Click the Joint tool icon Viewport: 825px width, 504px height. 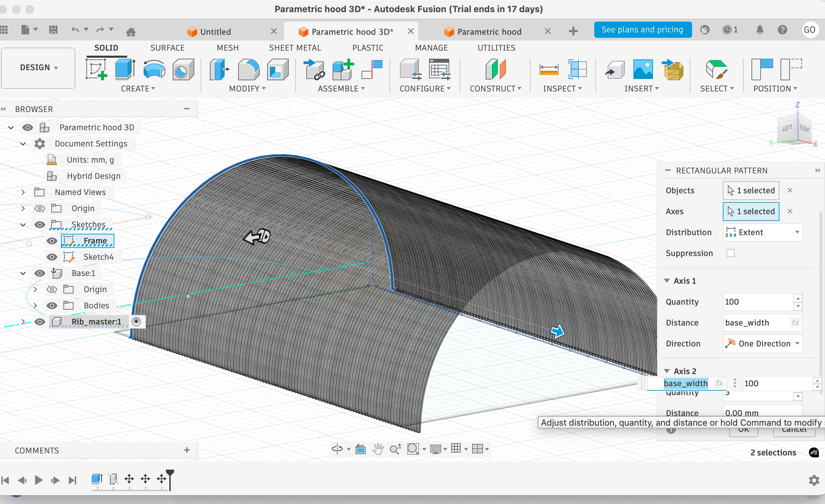click(x=314, y=69)
